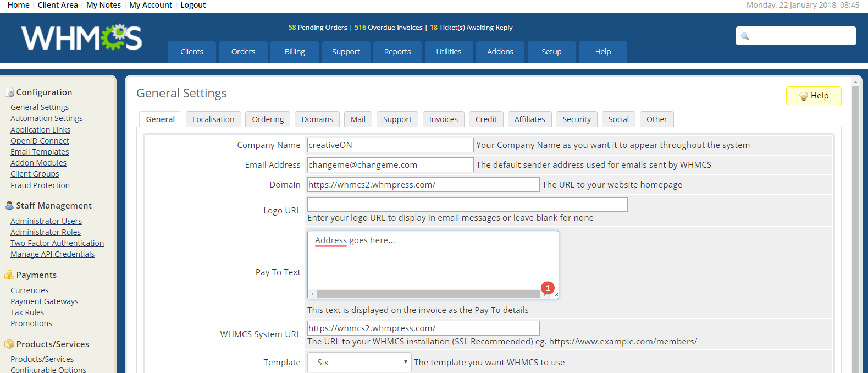Open the Orders menu
This screenshot has width=868, height=373.
pyautogui.click(x=244, y=52)
